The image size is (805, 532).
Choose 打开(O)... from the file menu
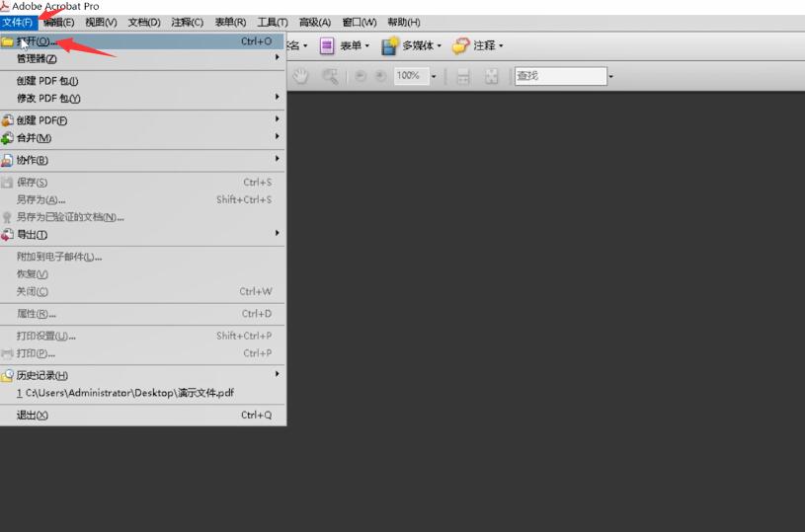pyautogui.click(x=142, y=41)
